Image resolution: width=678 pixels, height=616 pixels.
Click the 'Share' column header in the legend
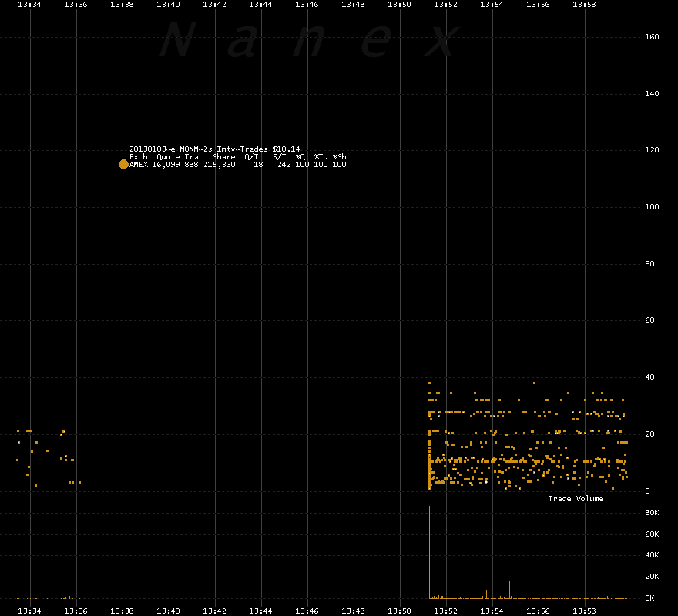224,157
